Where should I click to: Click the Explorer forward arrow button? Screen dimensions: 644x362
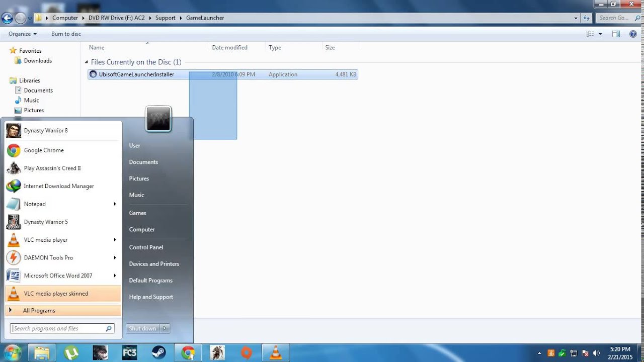[x=20, y=18]
